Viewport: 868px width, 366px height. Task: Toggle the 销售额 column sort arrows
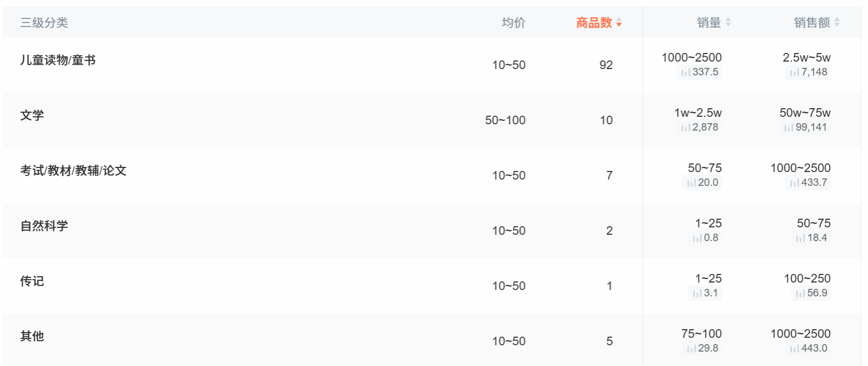coord(837,22)
